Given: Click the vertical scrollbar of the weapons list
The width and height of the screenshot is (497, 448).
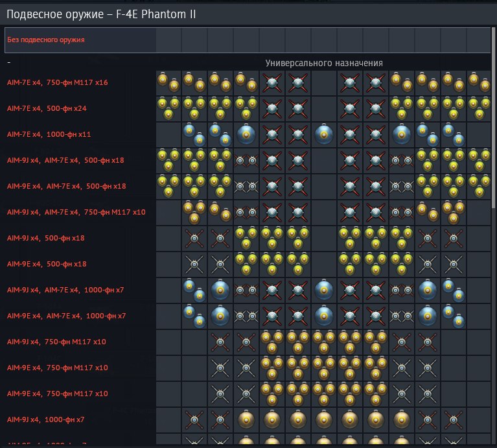Looking at the screenshot, I should pos(493,118).
